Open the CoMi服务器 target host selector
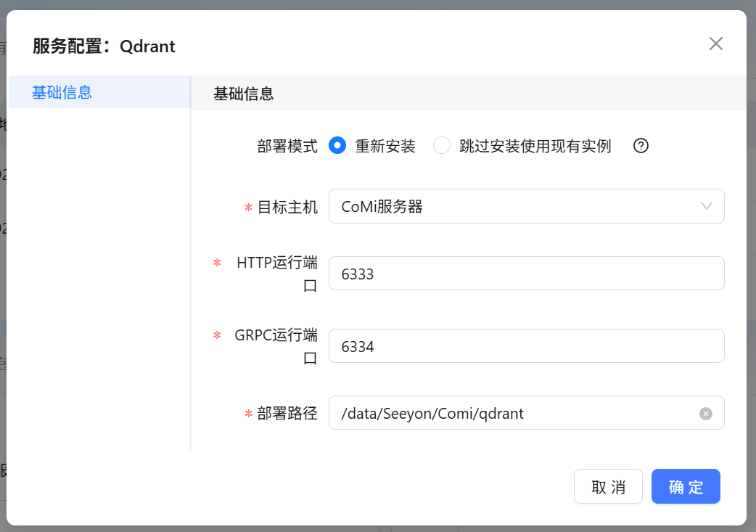 pyautogui.click(x=515, y=206)
